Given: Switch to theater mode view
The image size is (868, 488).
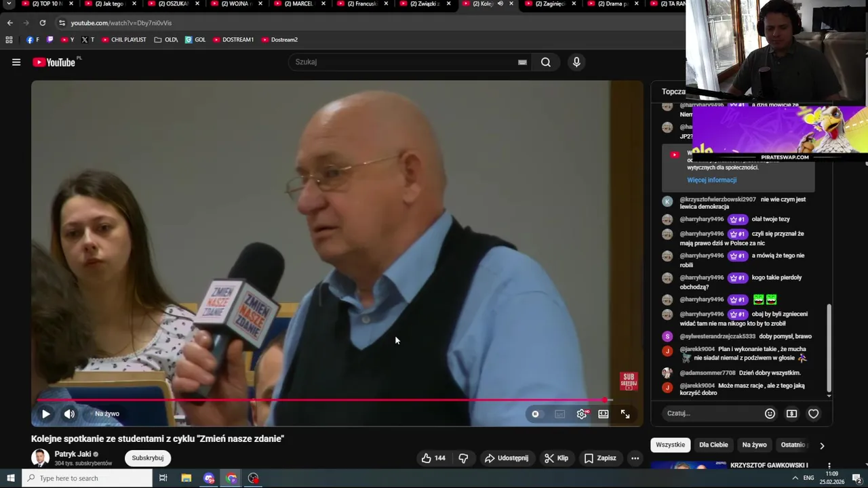Looking at the screenshot, I should 604,414.
